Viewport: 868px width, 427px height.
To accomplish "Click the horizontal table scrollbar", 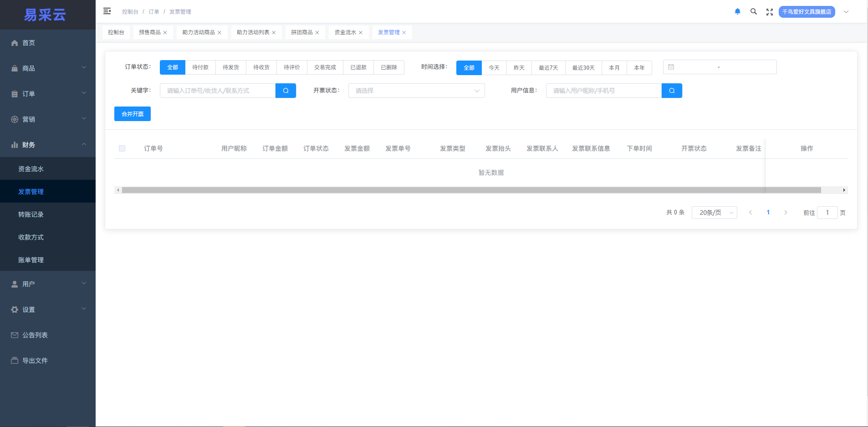I will click(471, 190).
